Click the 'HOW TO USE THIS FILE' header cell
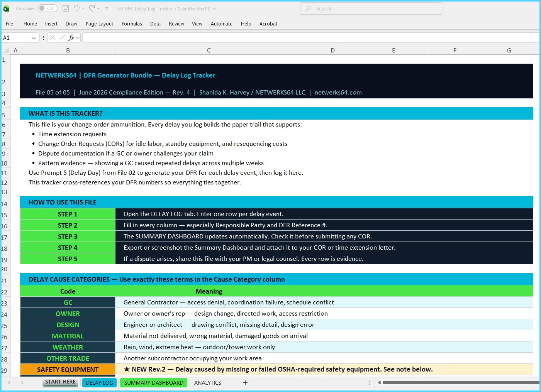 tap(276, 202)
